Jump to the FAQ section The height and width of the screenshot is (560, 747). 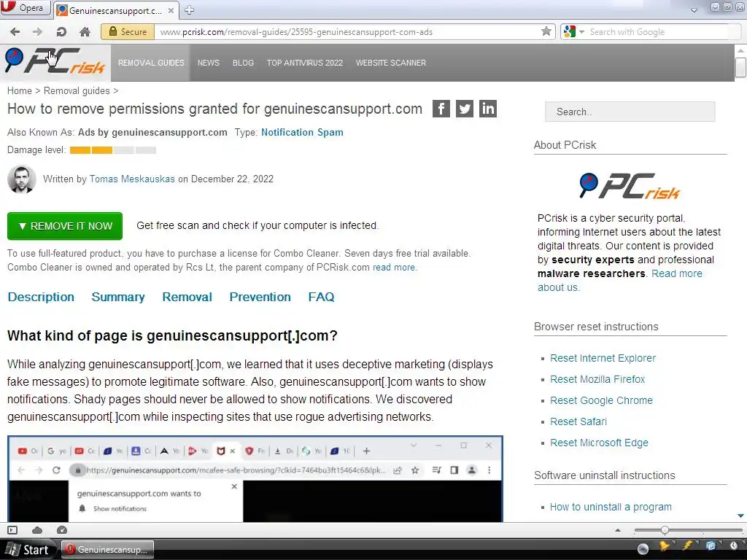click(x=321, y=297)
